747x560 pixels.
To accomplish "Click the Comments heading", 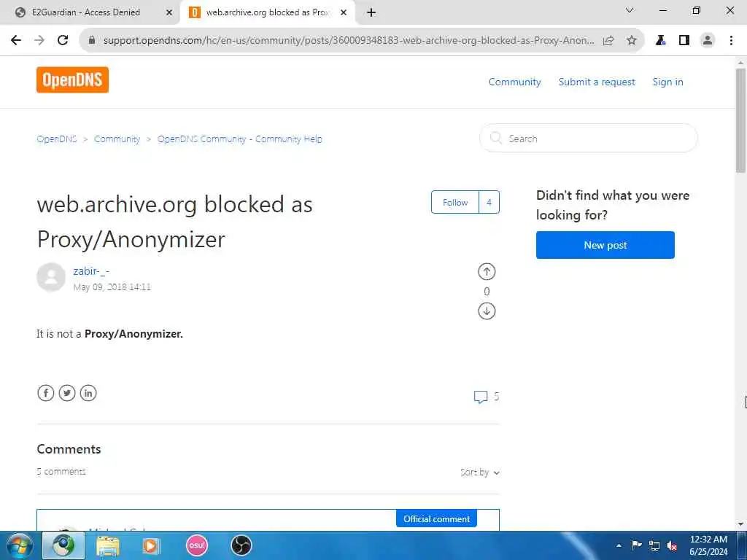I will [x=69, y=449].
